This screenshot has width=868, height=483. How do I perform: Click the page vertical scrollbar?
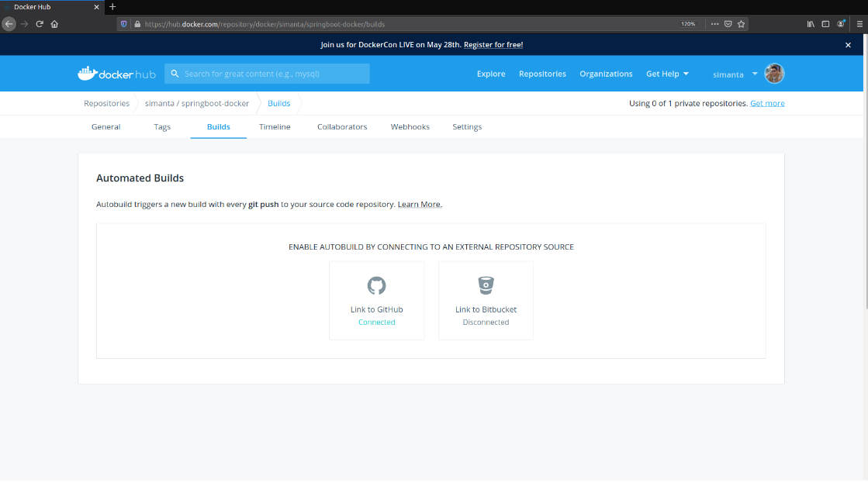865,171
